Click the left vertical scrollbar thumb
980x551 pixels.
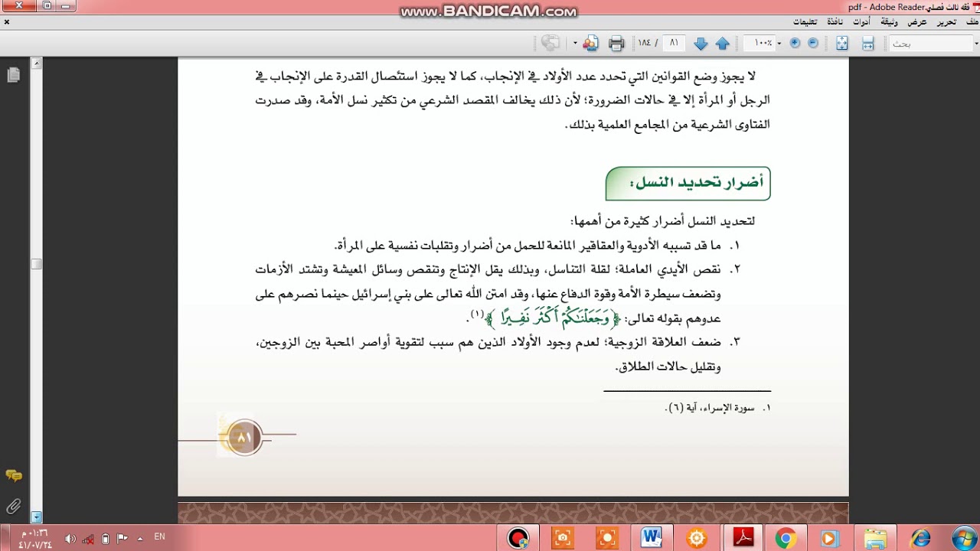pos(36,263)
